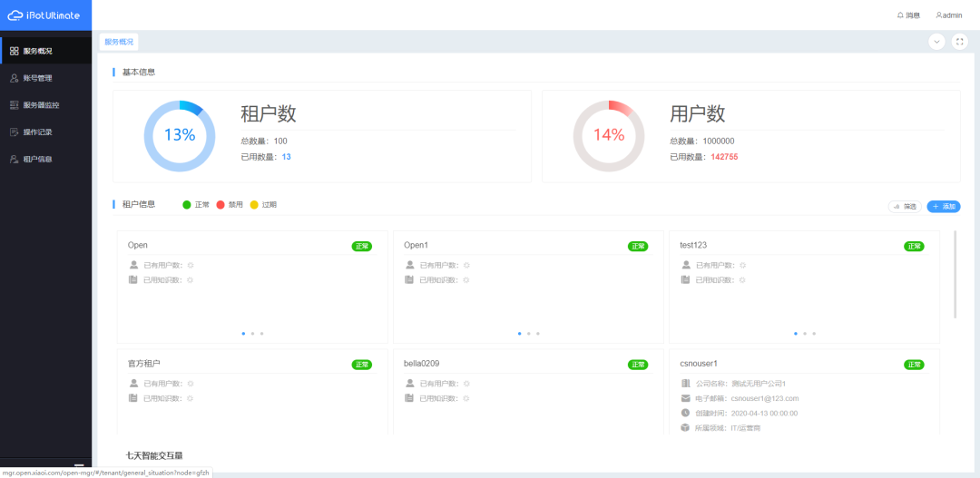Expand the tab options chevron dropdown

(936, 42)
